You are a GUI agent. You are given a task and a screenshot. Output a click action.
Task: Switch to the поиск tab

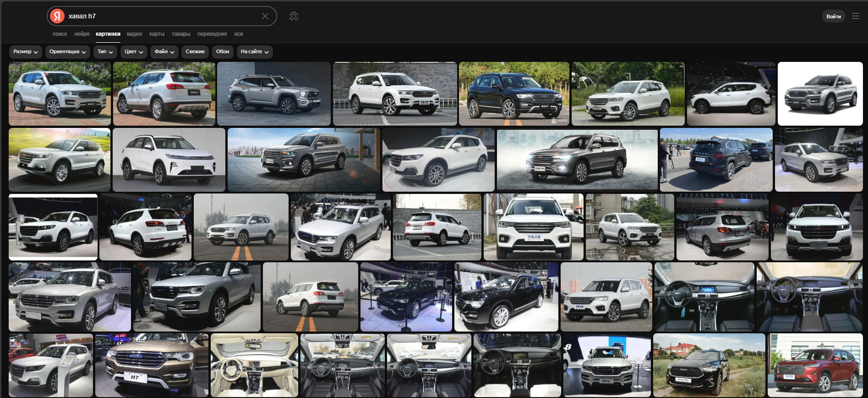[x=60, y=34]
